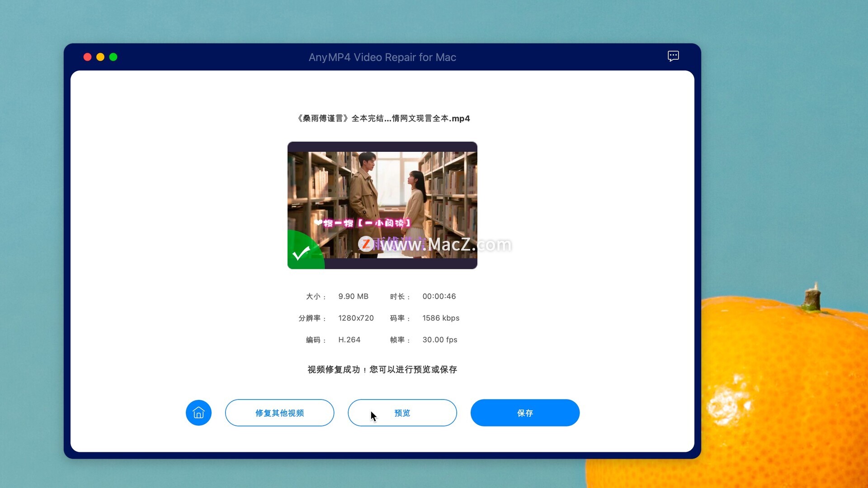Image resolution: width=868 pixels, height=488 pixels.
Task: Click the 预览 preview button
Action: pyautogui.click(x=402, y=413)
